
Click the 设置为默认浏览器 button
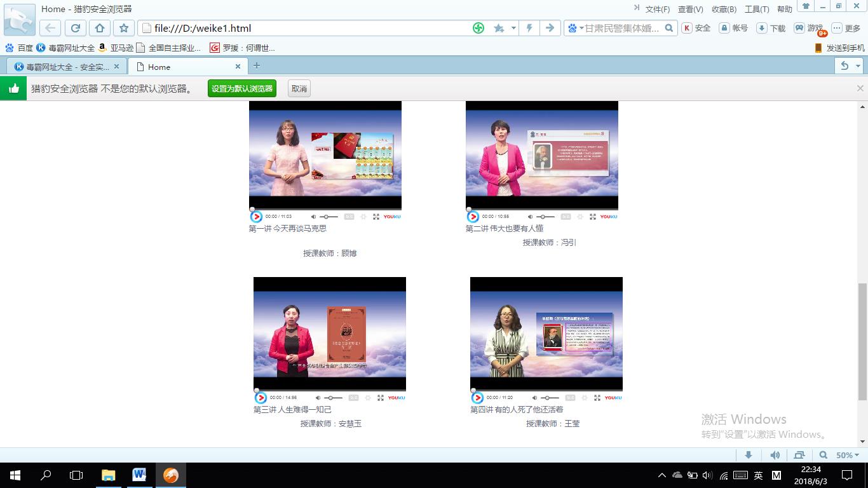click(242, 88)
